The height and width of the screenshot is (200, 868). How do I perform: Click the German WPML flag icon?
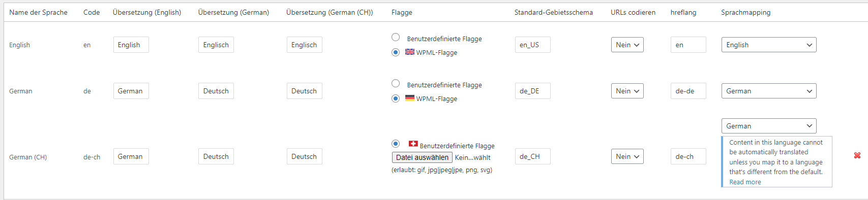point(410,98)
